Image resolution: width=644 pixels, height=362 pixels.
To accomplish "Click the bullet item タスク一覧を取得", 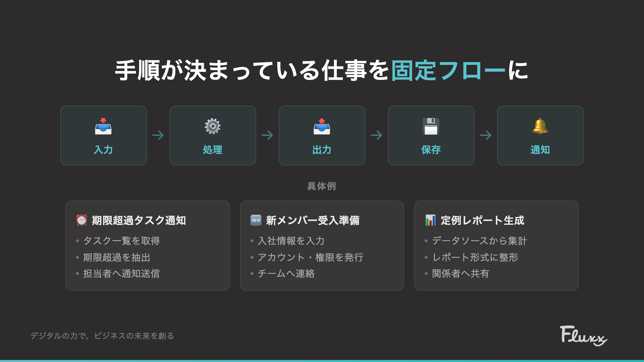I will (122, 241).
